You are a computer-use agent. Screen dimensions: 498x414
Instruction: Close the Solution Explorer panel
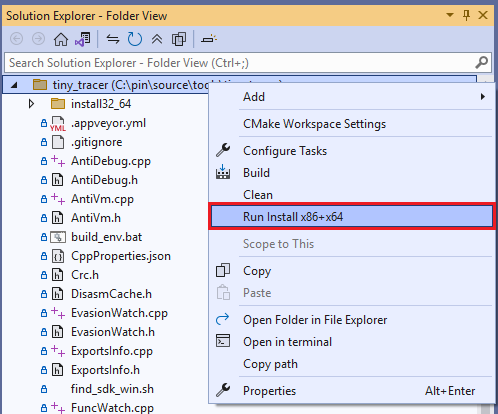click(x=483, y=15)
